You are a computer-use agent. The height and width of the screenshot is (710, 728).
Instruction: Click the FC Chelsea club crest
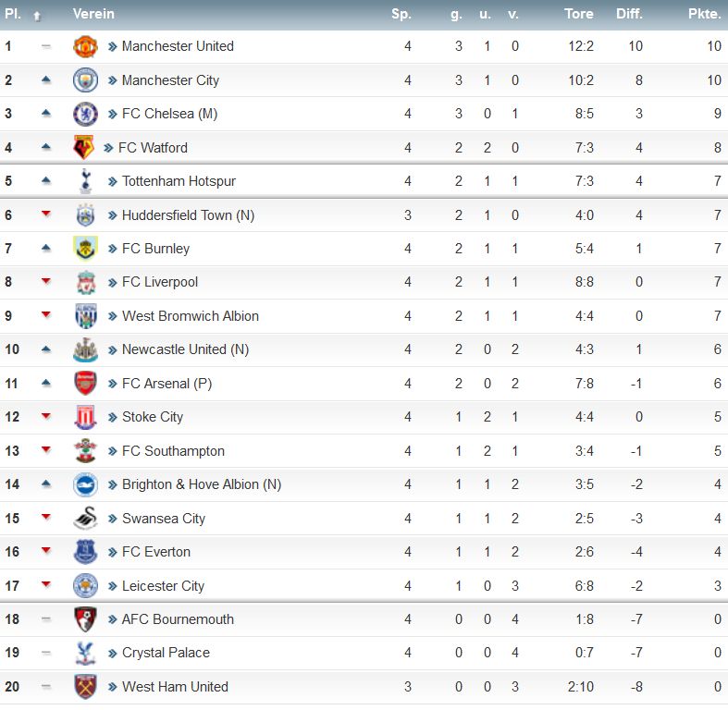click(x=85, y=114)
